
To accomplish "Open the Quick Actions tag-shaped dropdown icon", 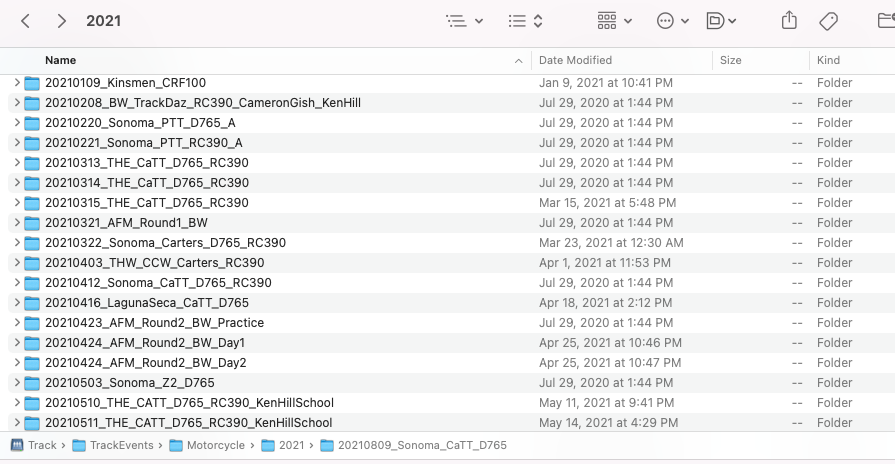I will [x=721, y=21].
